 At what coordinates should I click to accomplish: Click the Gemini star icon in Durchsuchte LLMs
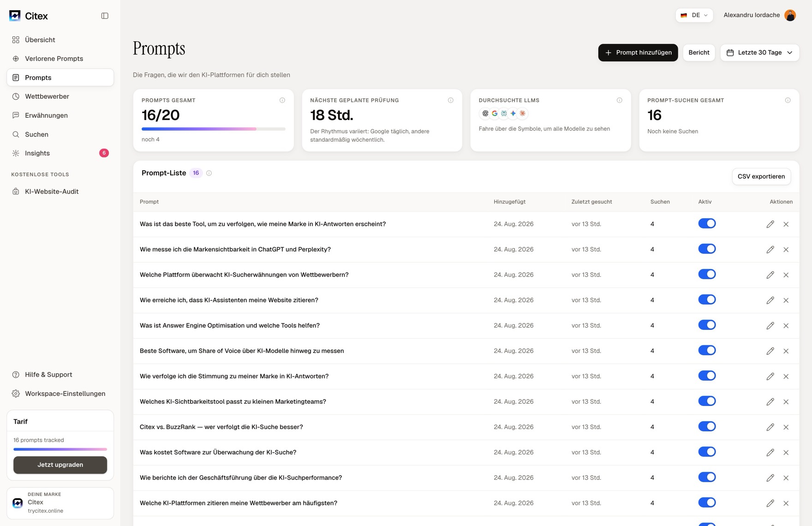[513, 114]
